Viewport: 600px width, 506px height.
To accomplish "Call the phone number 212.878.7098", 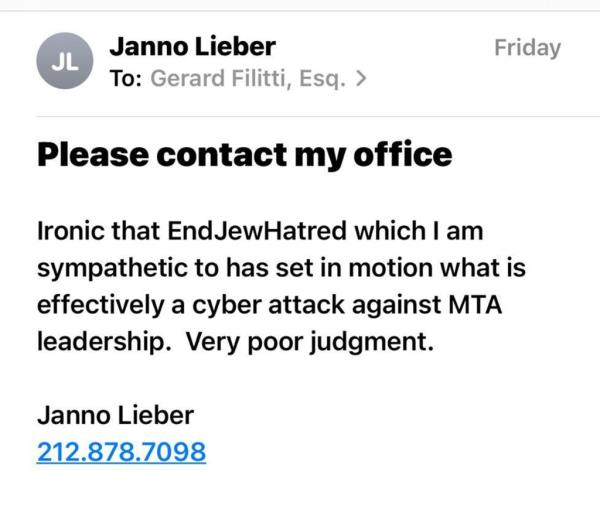I will (x=121, y=452).
